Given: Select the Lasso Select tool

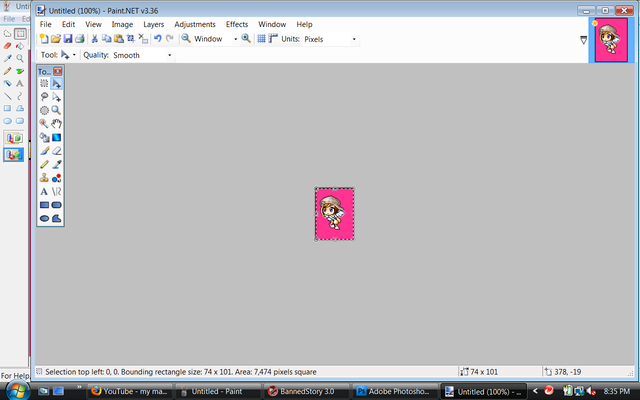Looking at the screenshot, I should tap(44, 97).
